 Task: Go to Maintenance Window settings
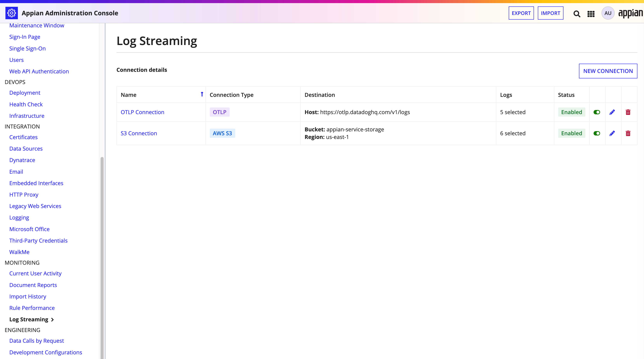[x=37, y=25]
